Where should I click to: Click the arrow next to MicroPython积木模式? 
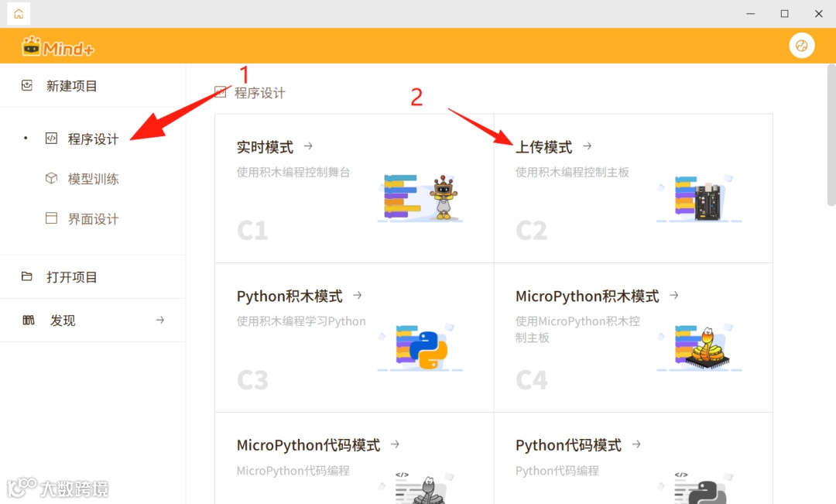[x=674, y=295]
